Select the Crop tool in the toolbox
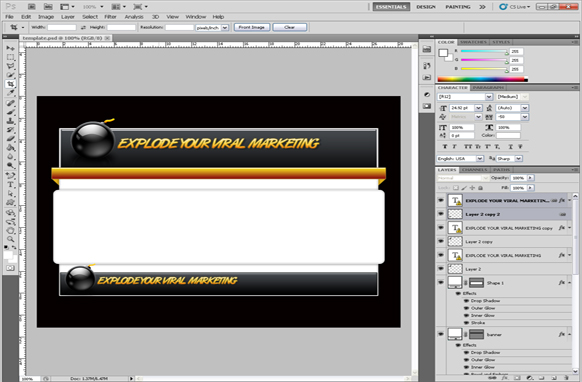This screenshot has width=582, height=382. pos(10,84)
